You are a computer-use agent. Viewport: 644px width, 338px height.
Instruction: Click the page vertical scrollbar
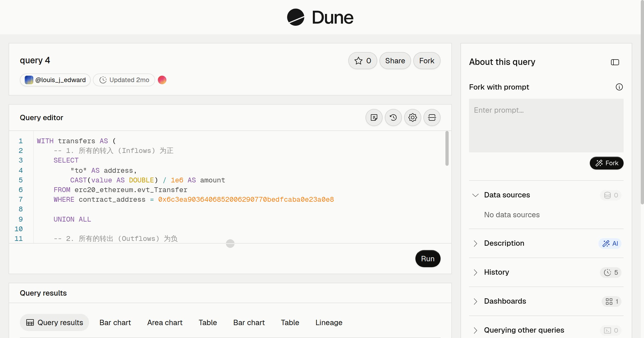click(x=642, y=102)
